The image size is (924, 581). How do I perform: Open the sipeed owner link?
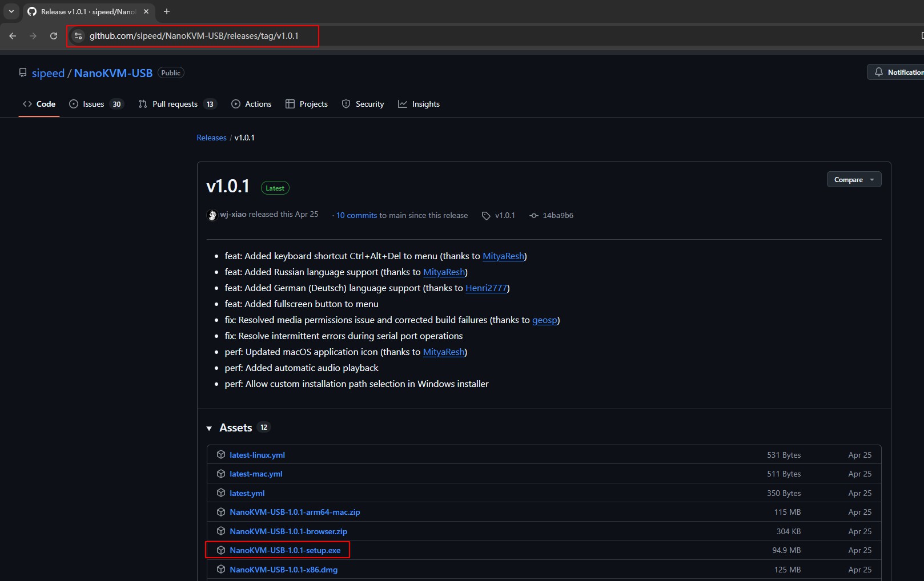coord(48,73)
